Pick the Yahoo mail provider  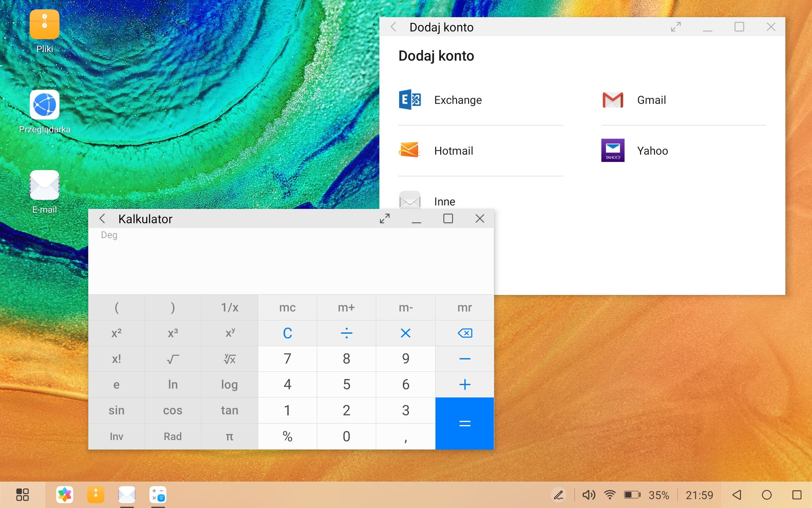[x=684, y=151]
